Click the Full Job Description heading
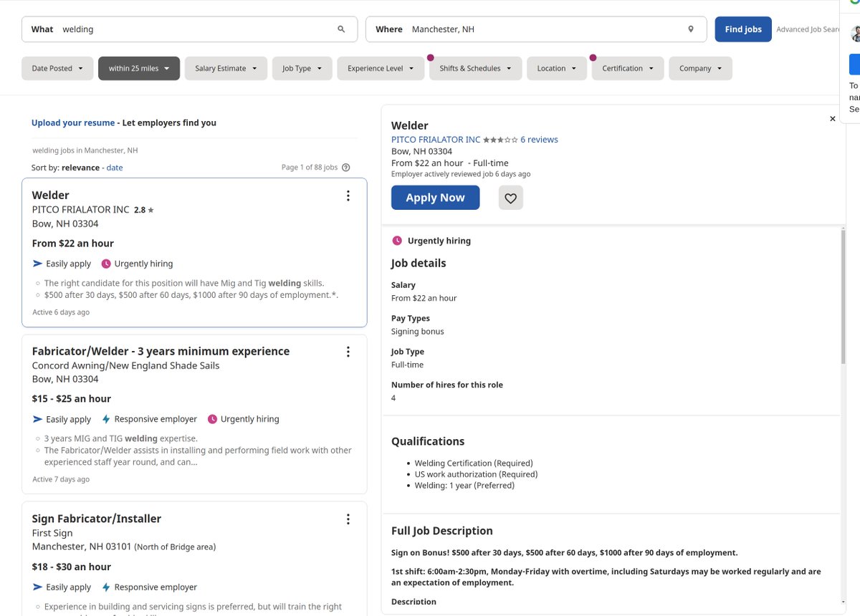 click(x=442, y=531)
